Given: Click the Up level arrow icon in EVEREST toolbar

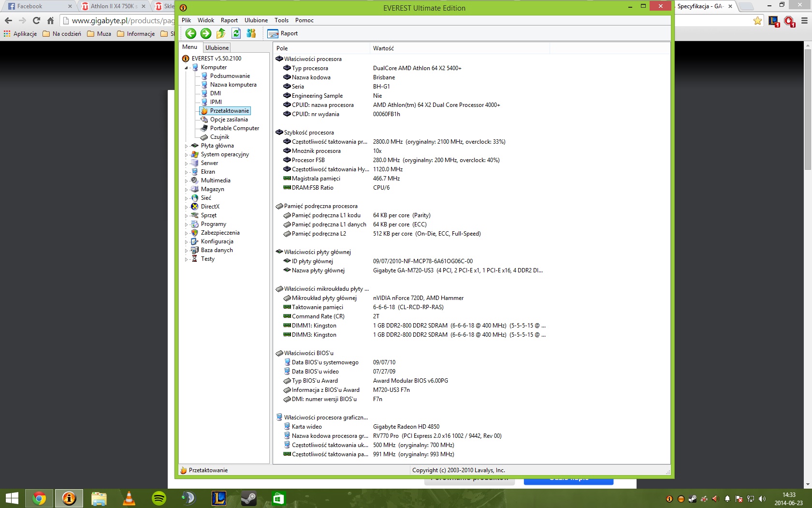Looking at the screenshot, I should pos(221,33).
